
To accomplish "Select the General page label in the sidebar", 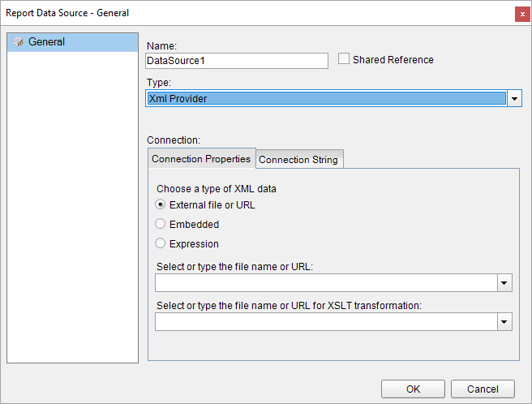I will tap(46, 41).
